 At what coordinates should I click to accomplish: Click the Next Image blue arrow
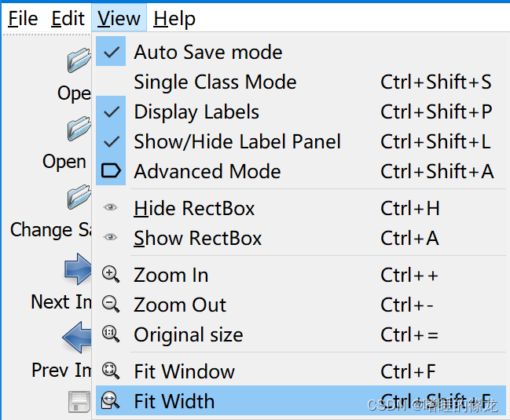[x=78, y=269]
